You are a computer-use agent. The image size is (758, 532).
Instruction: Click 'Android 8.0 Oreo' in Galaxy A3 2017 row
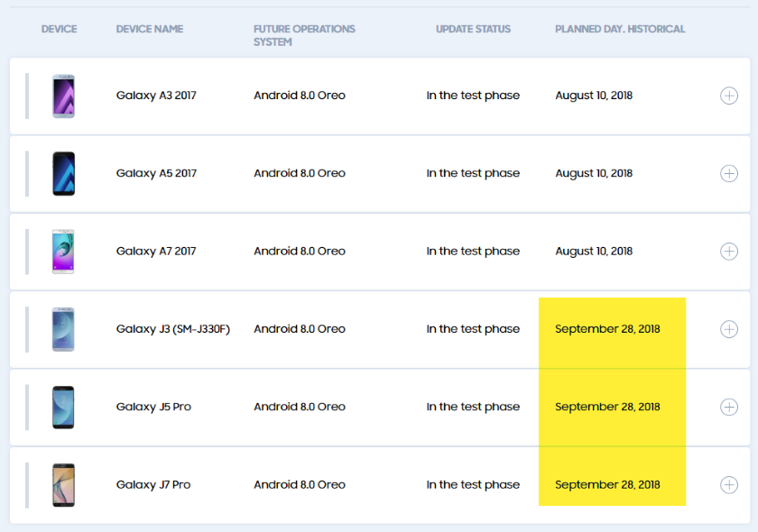coord(300,96)
